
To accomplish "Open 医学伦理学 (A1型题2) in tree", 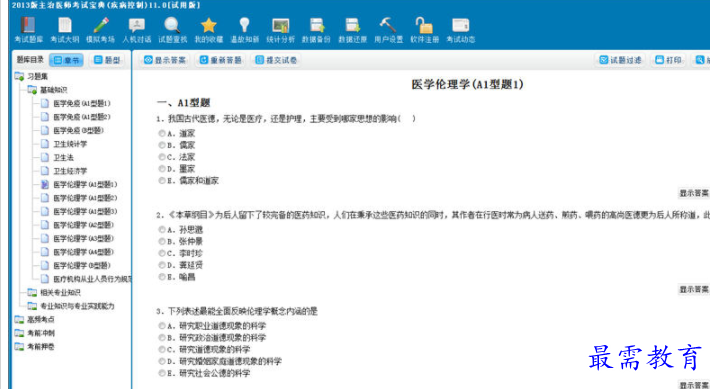I will tap(79, 198).
